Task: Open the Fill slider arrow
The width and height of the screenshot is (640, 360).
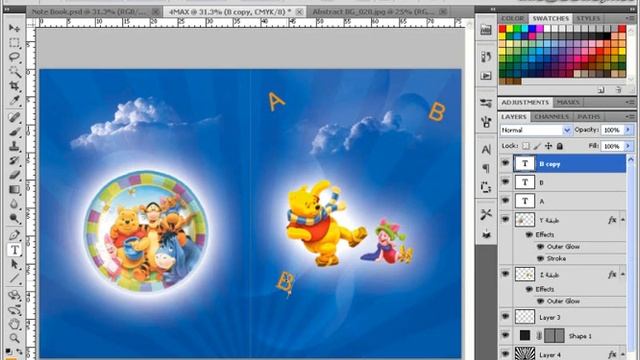Action: pos(628,146)
